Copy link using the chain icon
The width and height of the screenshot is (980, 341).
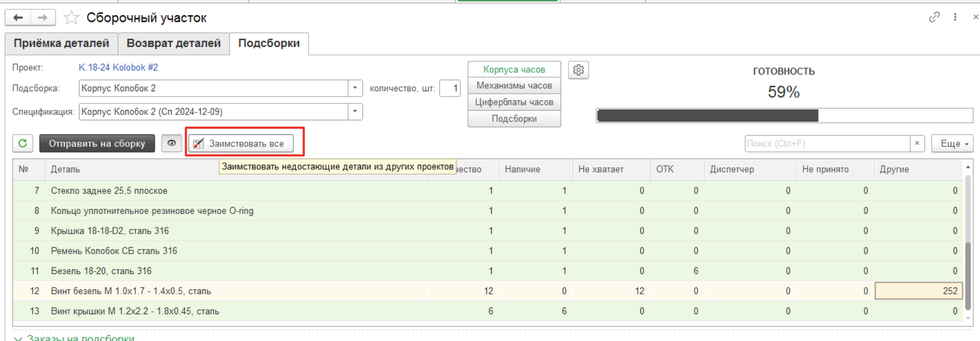click(x=934, y=17)
